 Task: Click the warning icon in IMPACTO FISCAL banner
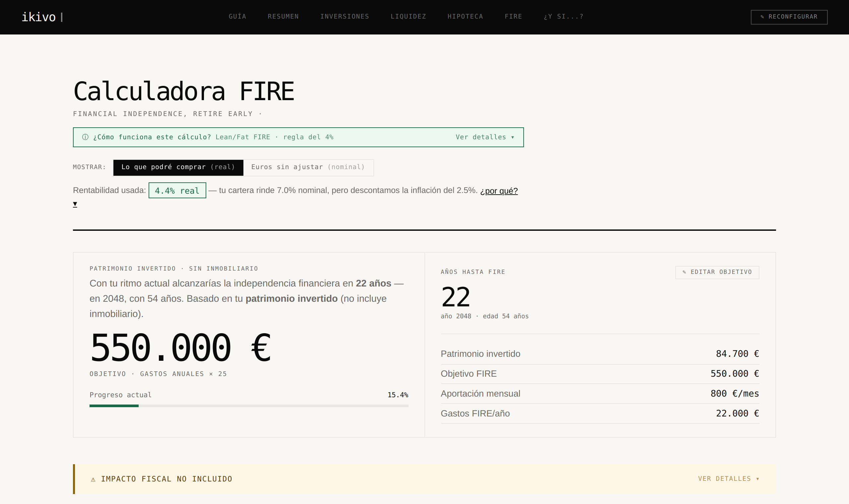click(x=93, y=479)
